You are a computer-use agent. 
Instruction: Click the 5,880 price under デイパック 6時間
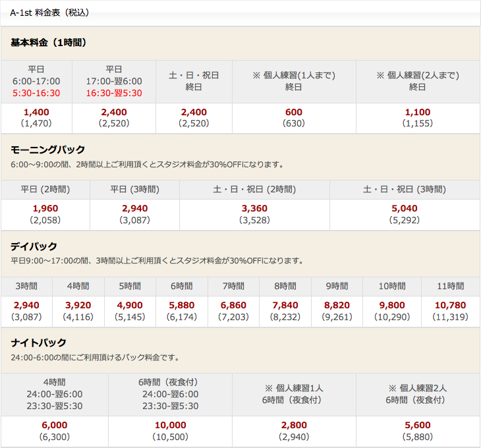click(x=182, y=306)
